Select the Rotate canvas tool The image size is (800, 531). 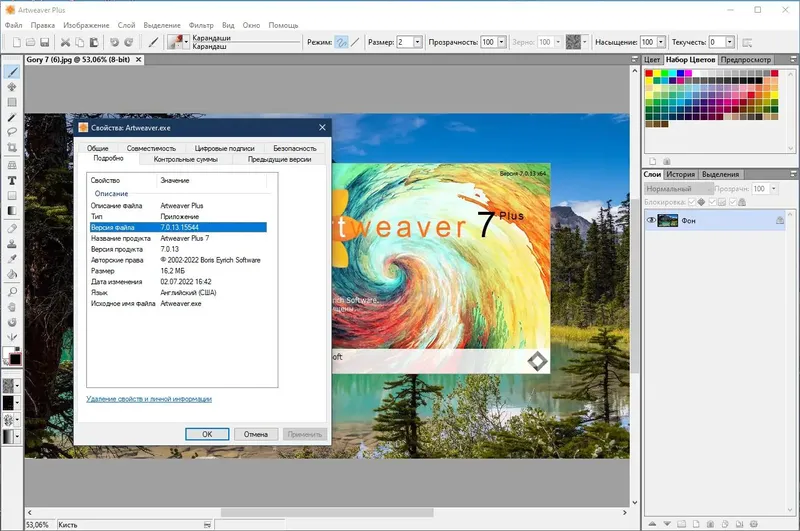click(x=12, y=322)
